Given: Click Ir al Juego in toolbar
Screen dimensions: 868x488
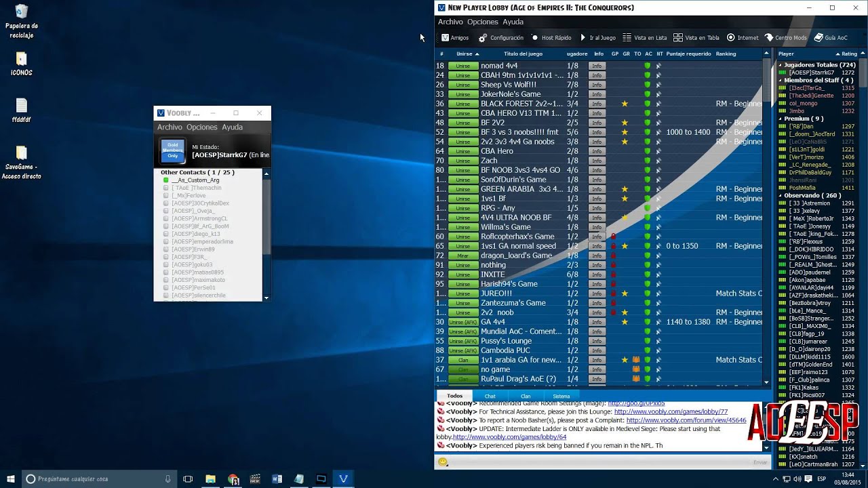Looking at the screenshot, I should pyautogui.click(x=597, y=38).
